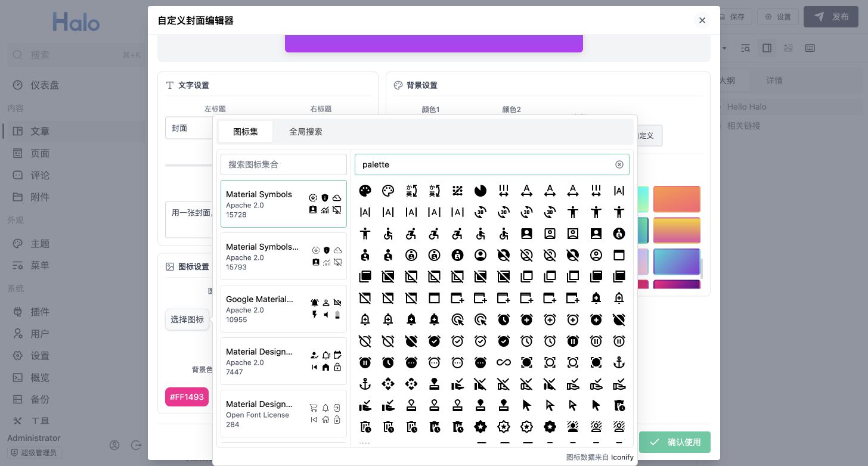The width and height of the screenshot is (868, 466).
Task: Pick the outlined palette icon in results
Action: [388, 191]
